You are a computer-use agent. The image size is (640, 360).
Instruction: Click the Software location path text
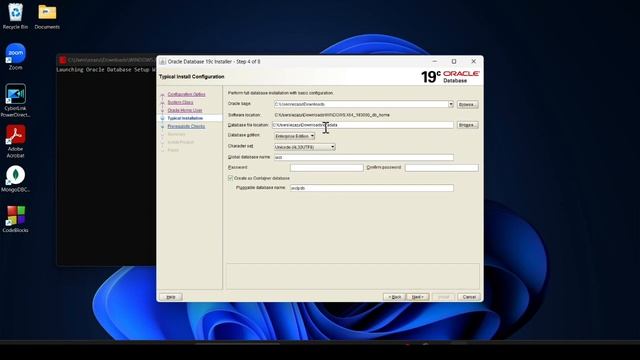(332, 115)
